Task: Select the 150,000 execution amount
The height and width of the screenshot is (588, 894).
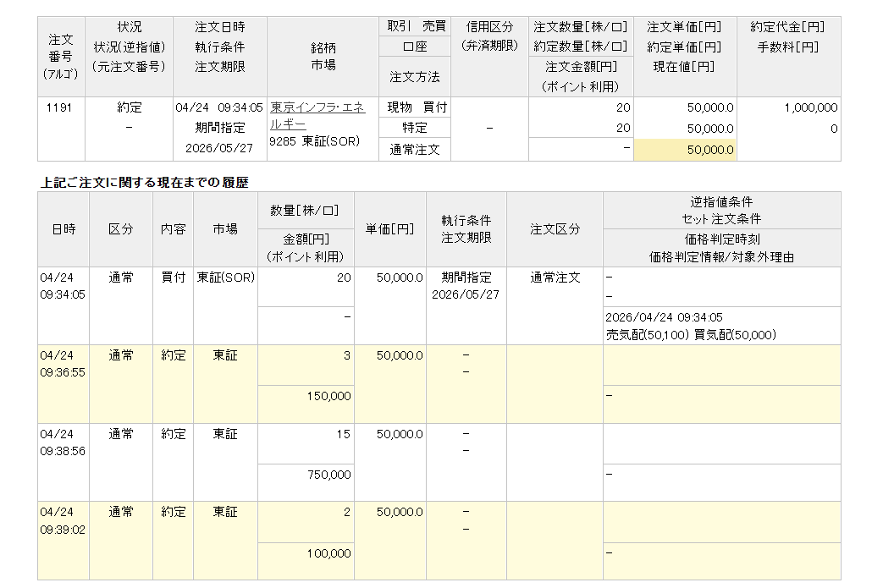Action: pyautogui.click(x=329, y=396)
